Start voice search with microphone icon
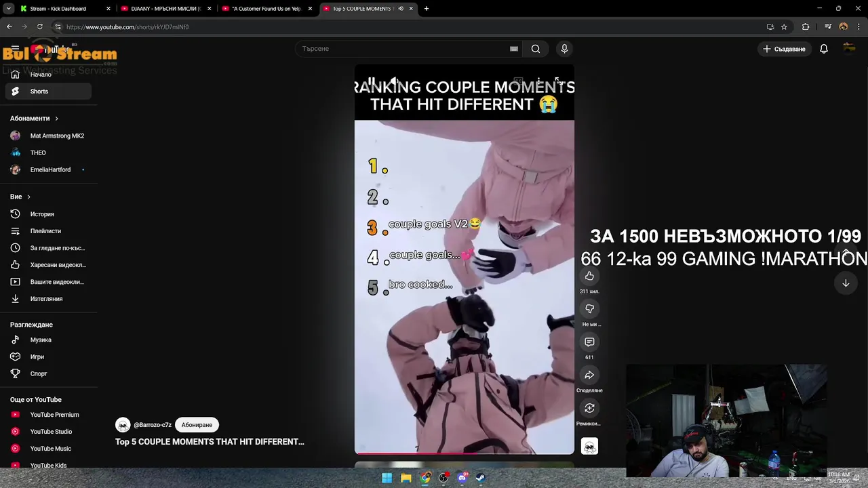This screenshot has width=868, height=488. (x=564, y=49)
